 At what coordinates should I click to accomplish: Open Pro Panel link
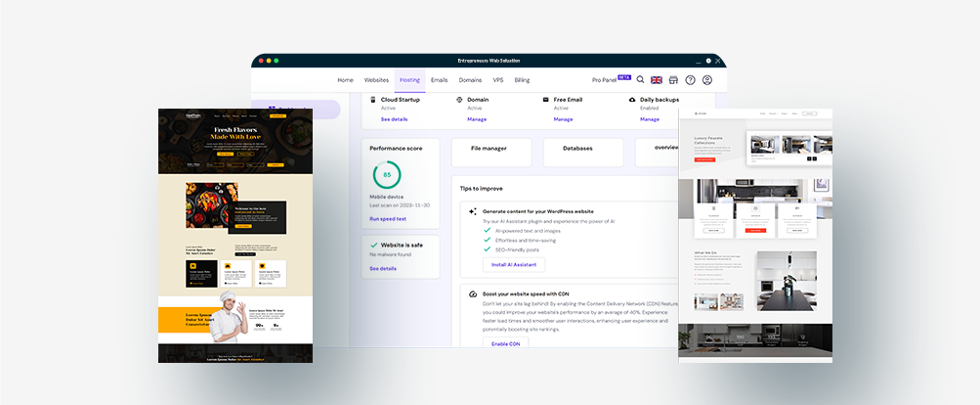(604, 80)
